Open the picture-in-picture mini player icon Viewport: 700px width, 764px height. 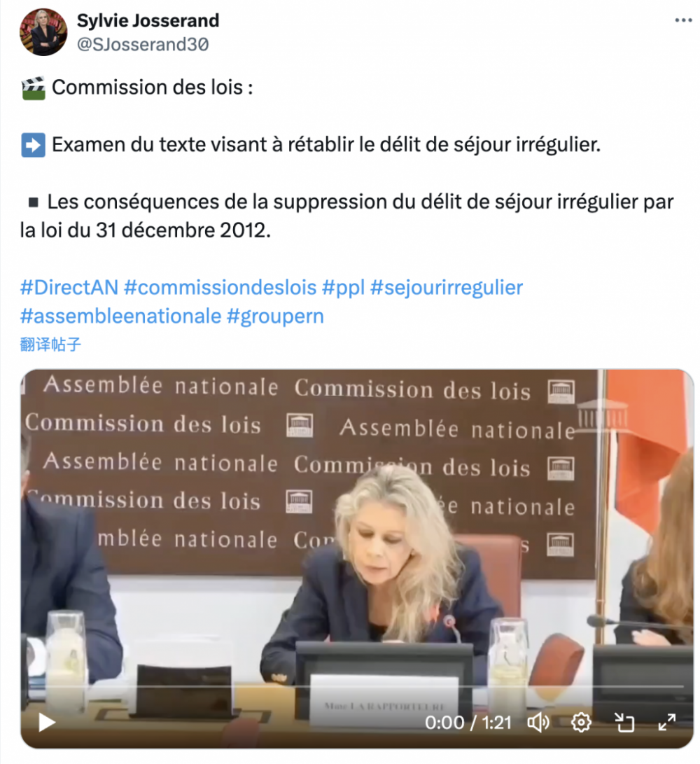coord(624,722)
